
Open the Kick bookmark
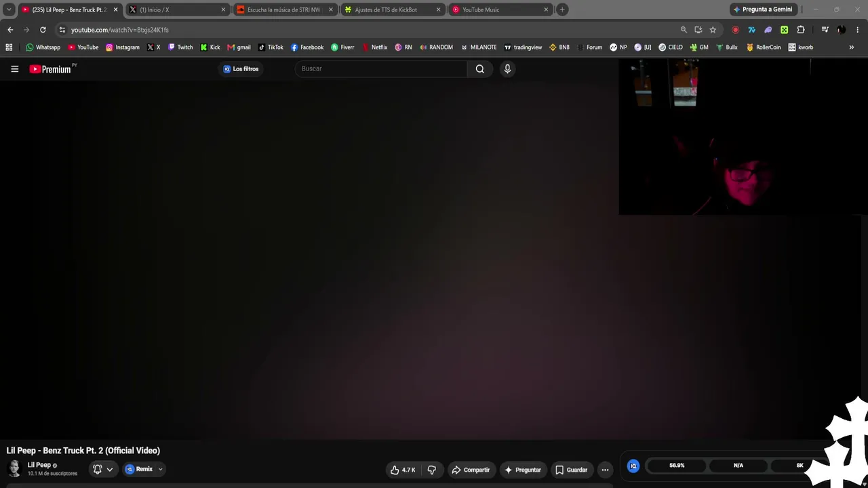click(x=210, y=47)
